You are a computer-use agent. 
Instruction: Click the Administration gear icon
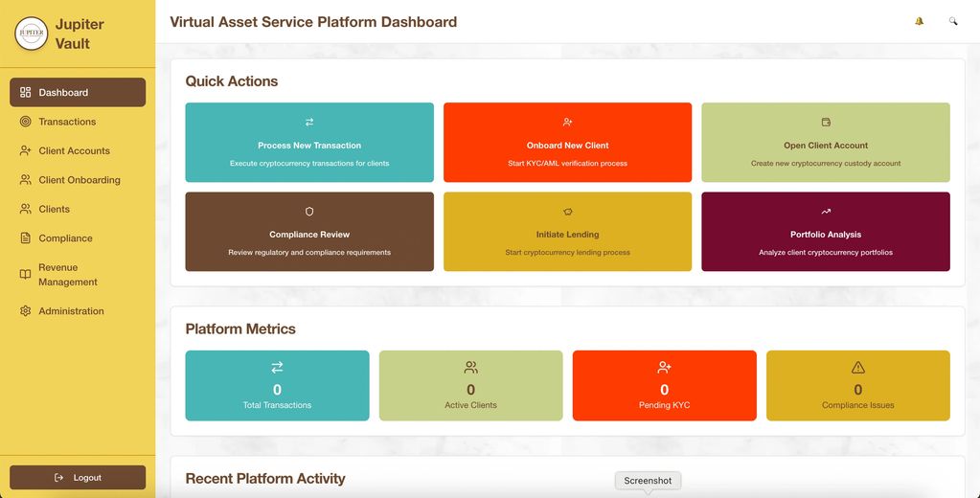pyautogui.click(x=26, y=311)
